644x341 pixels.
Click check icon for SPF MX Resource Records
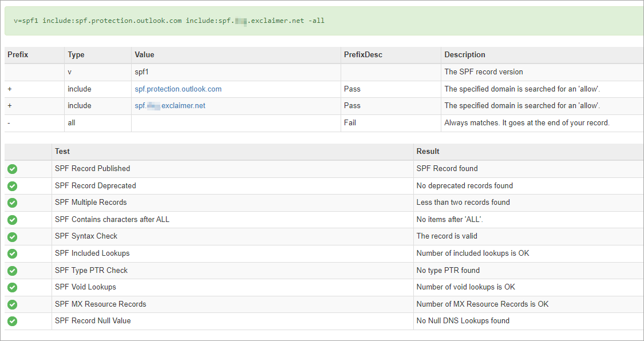tap(13, 304)
